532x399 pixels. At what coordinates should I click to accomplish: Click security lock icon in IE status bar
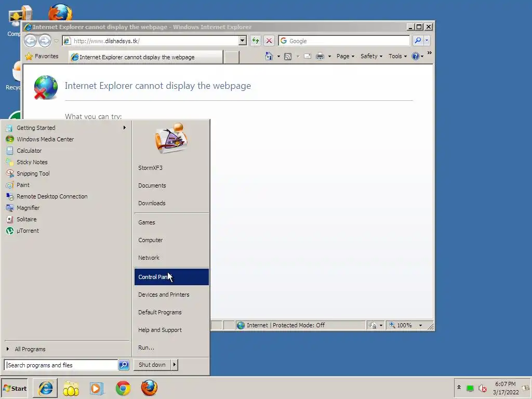pyautogui.click(x=373, y=325)
